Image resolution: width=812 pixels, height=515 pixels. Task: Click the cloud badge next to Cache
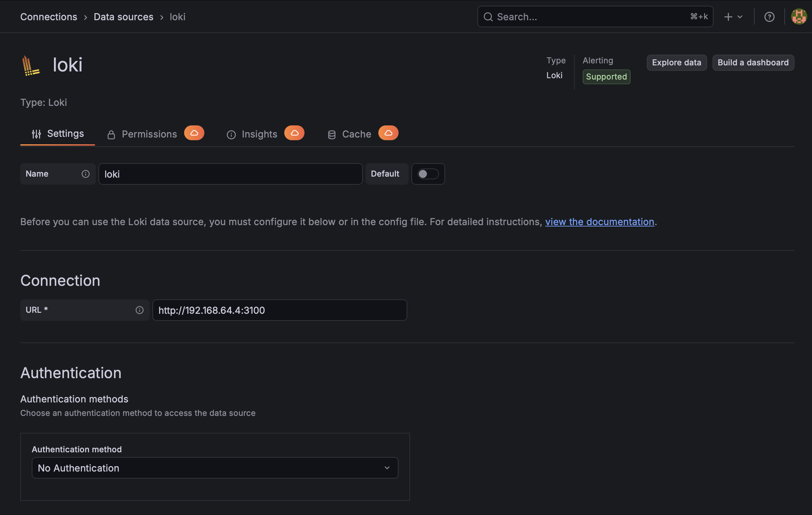(388, 133)
